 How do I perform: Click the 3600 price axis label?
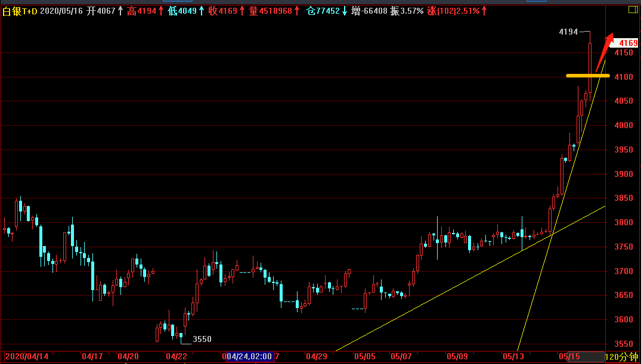point(624,320)
